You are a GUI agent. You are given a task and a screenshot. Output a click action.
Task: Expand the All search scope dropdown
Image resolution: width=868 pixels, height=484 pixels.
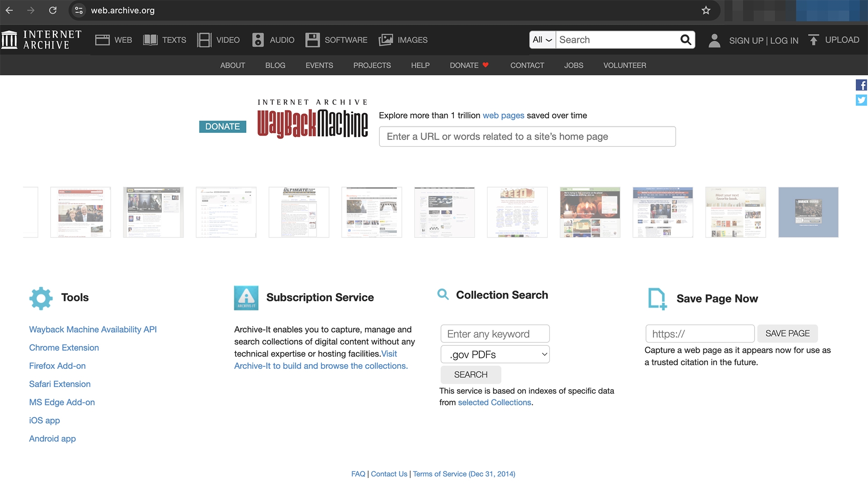tap(542, 40)
